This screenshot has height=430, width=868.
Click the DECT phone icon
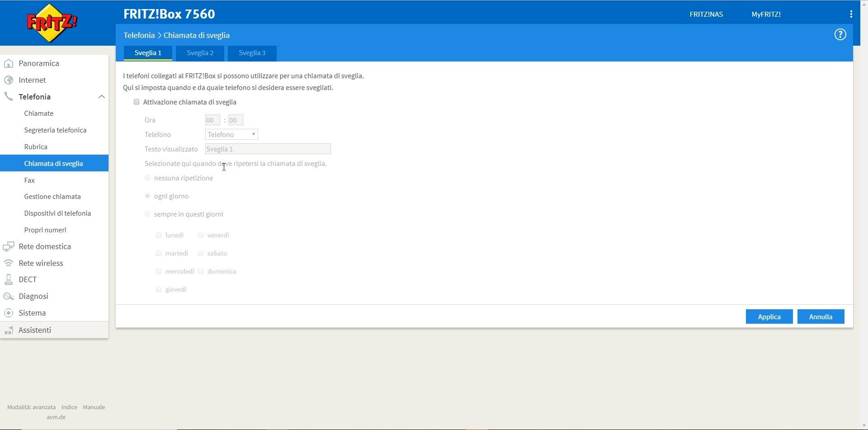pos(9,280)
